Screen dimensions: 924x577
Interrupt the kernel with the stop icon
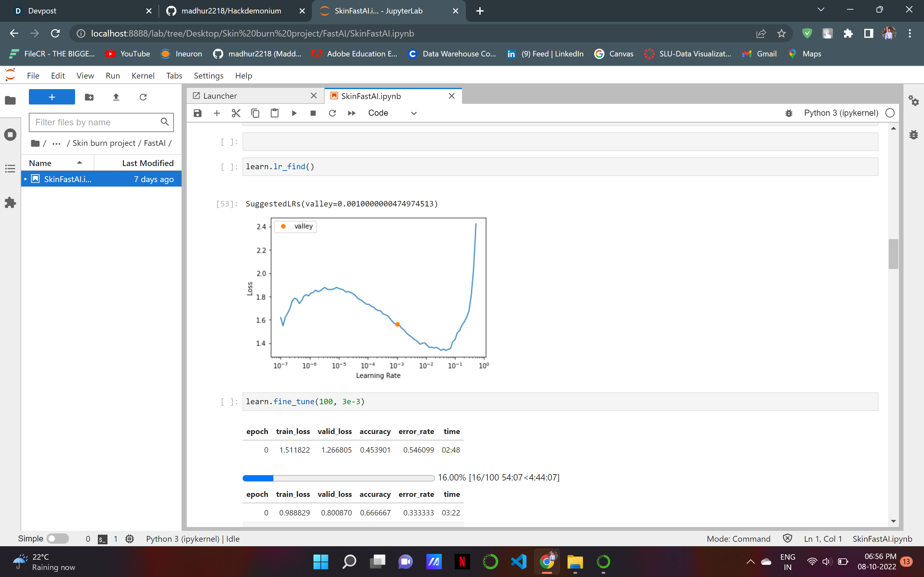coord(313,113)
